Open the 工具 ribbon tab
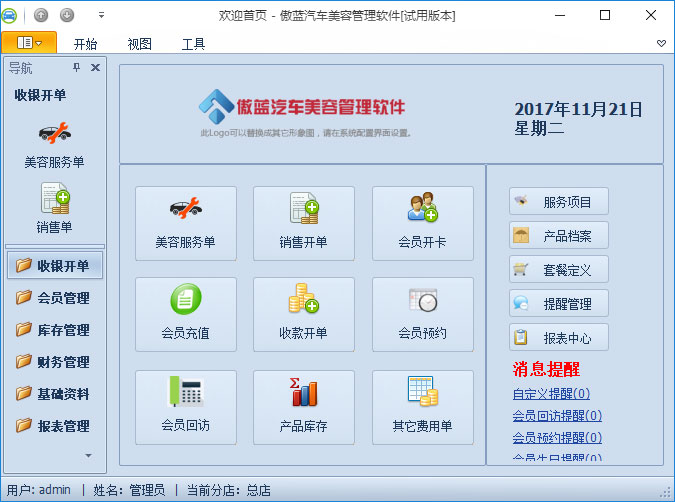 193,44
